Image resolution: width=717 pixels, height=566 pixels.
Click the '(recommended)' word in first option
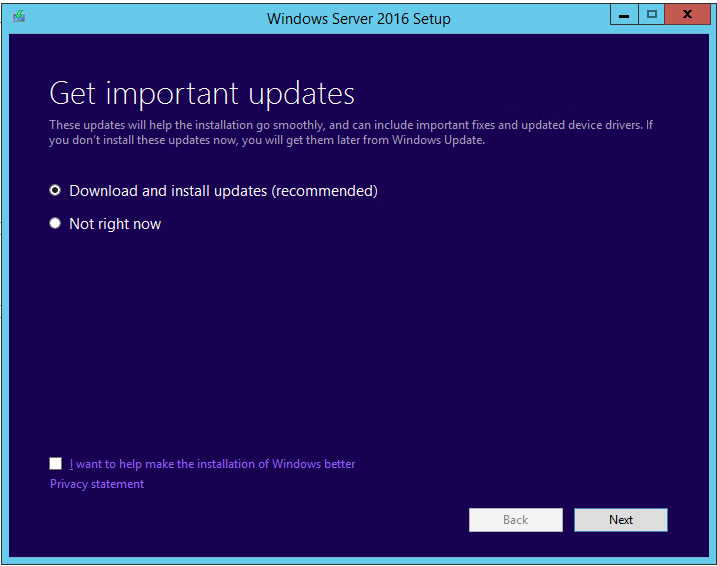click(x=325, y=191)
